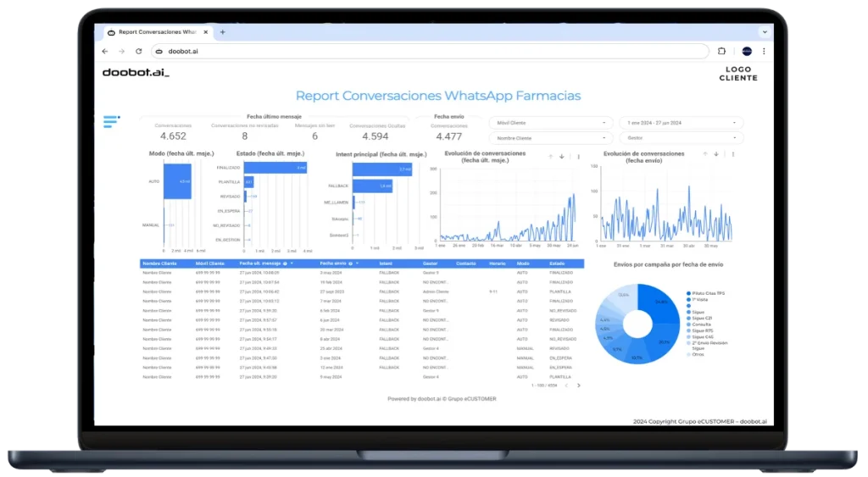Image resolution: width=868 pixels, height=477 pixels.
Task: Open a new browser tab with plus icon
Action: click(x=223, y=32)
